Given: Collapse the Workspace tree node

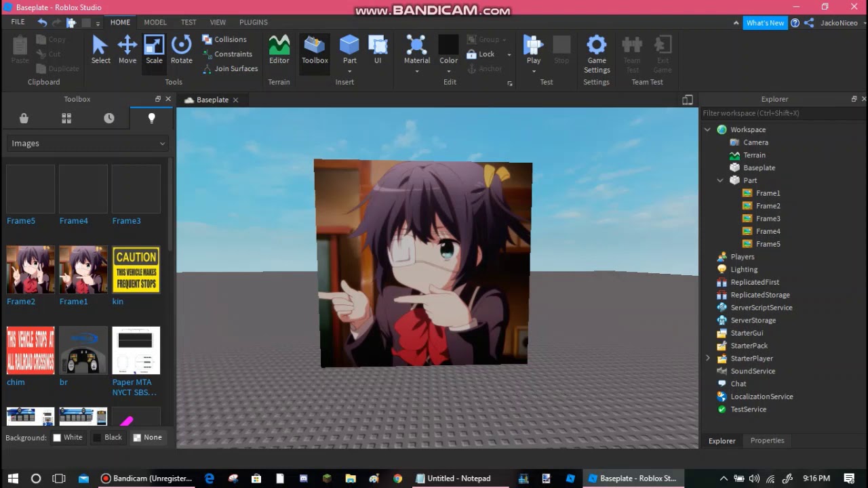Looking at the screenshot, I should point(707,129).
